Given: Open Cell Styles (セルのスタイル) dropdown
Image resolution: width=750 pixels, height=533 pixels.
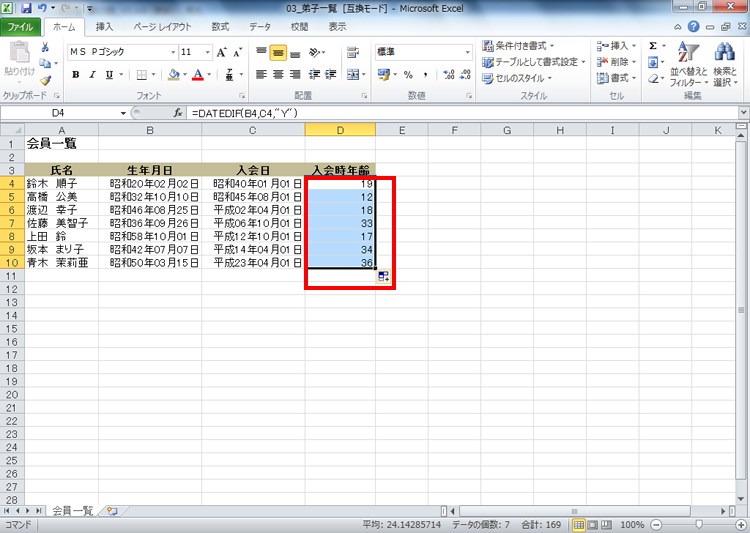Looking at the screenshot, I should 517,78.
